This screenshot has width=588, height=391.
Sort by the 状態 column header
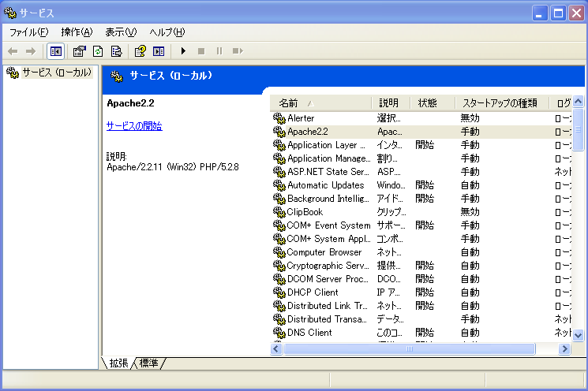pos(433,103)
